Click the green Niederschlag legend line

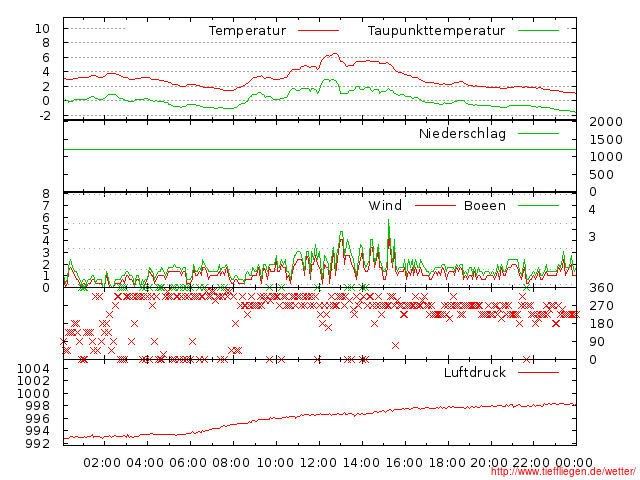coord(538,133)
